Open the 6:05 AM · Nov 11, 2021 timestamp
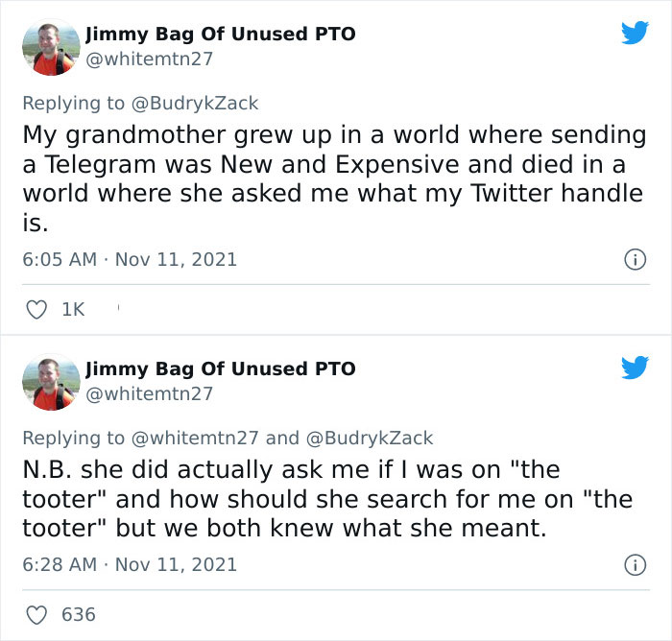Screen dimensions: 672x641 (130, 259)
